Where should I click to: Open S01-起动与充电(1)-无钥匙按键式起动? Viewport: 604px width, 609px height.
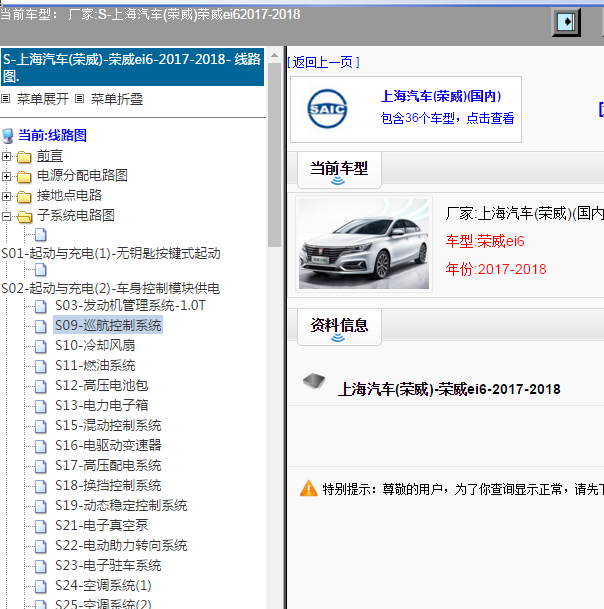point(111,254)
